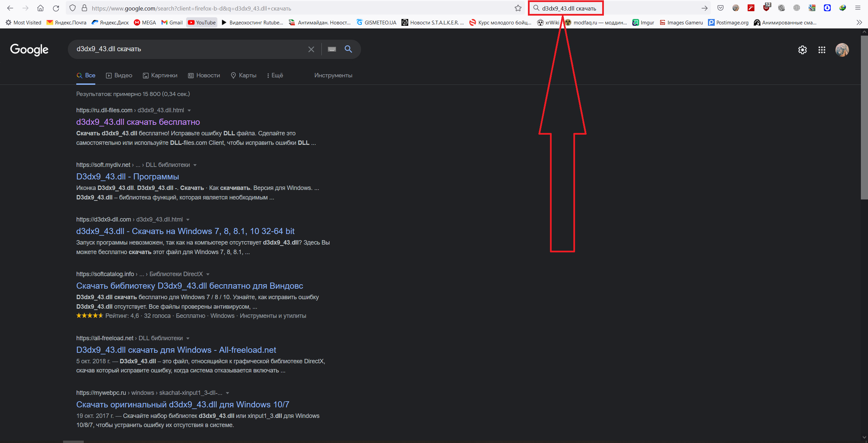The image size is (868, 443).
Task: Expand options arrow for softcatalog.info result
Action: click(208, 274)
